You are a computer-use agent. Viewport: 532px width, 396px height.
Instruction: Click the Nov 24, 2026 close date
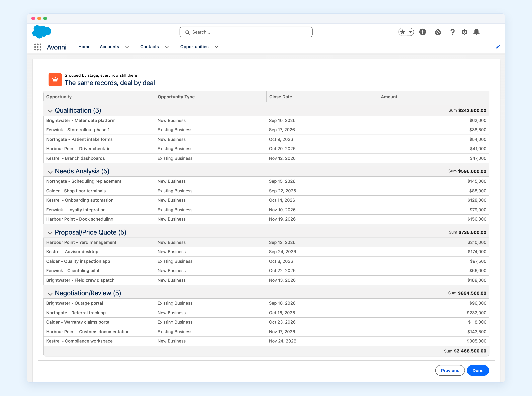(283, 341)
